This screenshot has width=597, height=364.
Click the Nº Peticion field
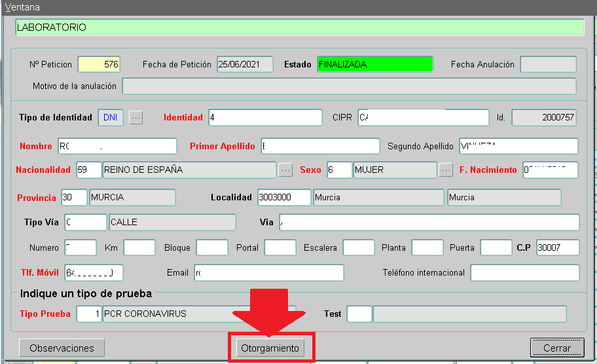click(99, 65)
